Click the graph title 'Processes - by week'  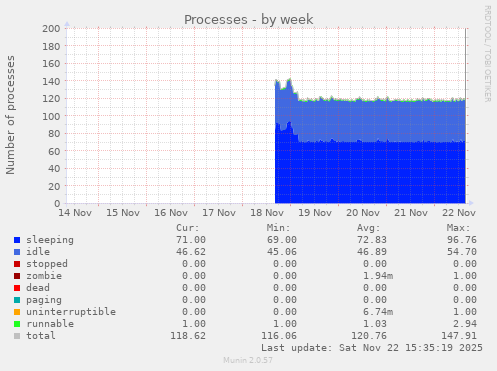tap(249, 20)
